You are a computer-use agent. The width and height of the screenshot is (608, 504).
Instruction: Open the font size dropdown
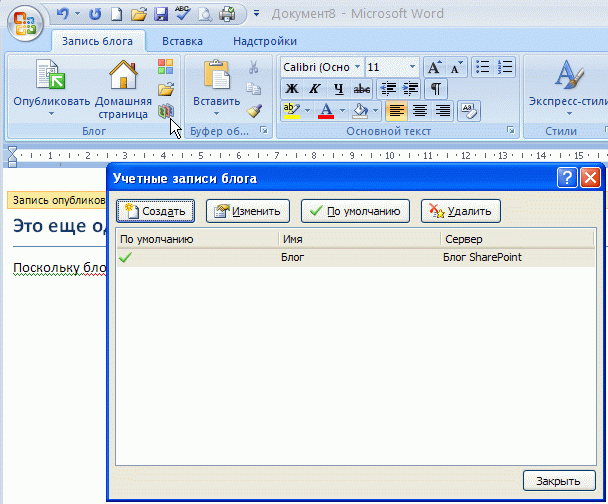coord(412,67)
